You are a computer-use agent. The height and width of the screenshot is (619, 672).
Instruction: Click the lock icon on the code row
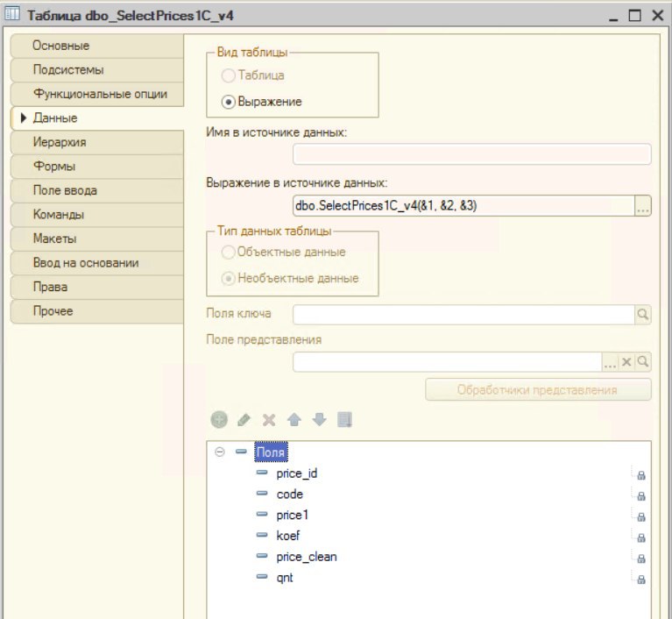pos(641,496)
